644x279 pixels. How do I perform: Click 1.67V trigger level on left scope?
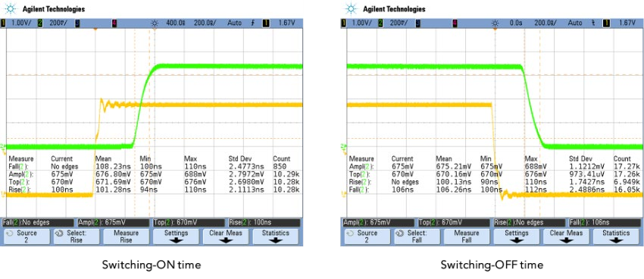[286, 23]
